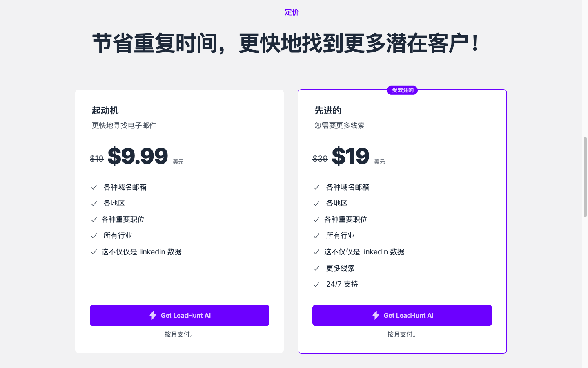This screenshot has height=368, width=588.
Task: Click the checkmark beside 24/7 支持
Action: pos(316,285)
